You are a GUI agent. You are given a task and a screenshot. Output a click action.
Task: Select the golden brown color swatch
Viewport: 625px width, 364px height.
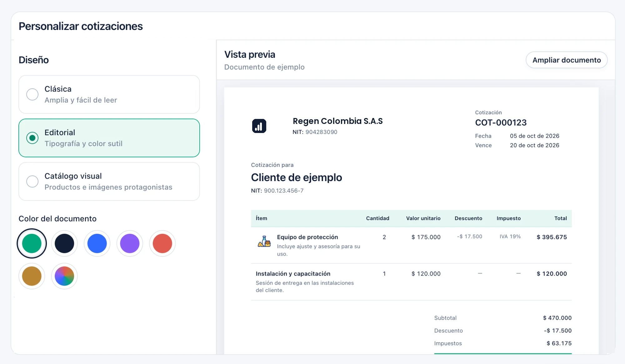click(32, 276)
